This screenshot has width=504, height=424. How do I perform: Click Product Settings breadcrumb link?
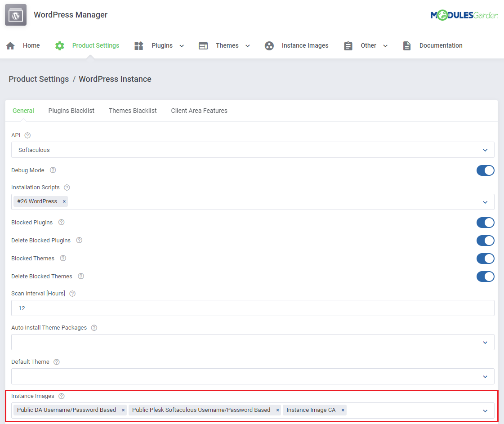39,79
